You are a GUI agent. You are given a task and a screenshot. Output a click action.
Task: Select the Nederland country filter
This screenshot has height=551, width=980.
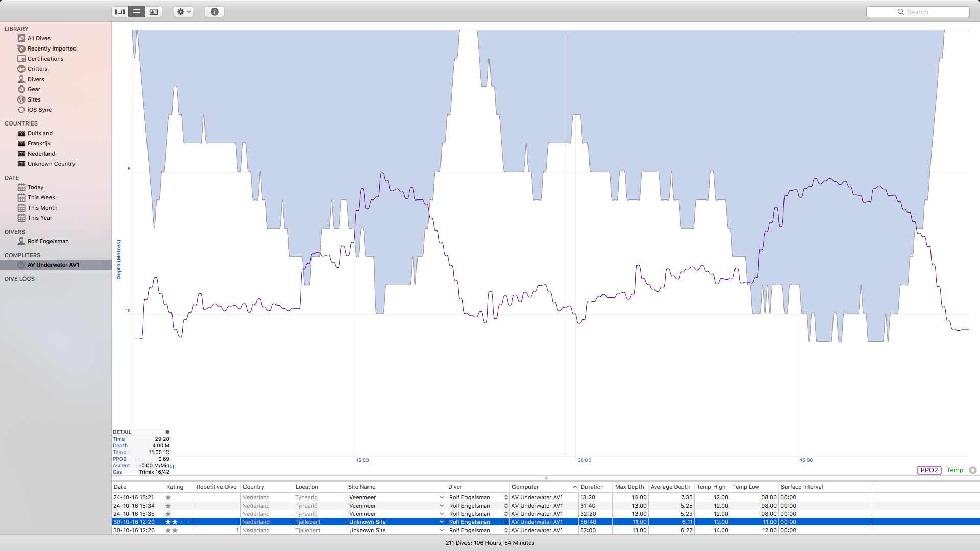coord(41,154)
